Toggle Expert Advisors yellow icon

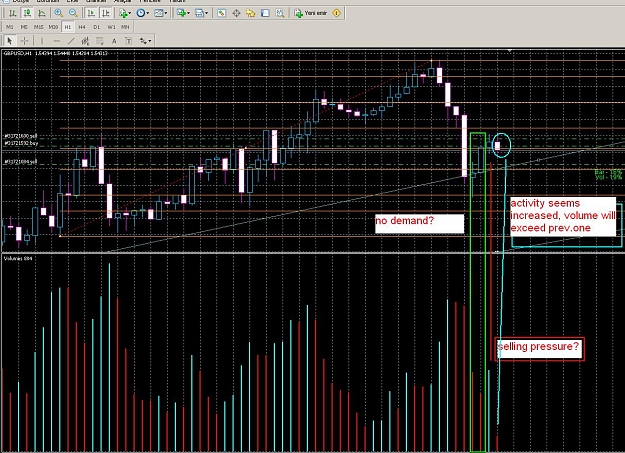pyautogui.click(x=337, y=13)
